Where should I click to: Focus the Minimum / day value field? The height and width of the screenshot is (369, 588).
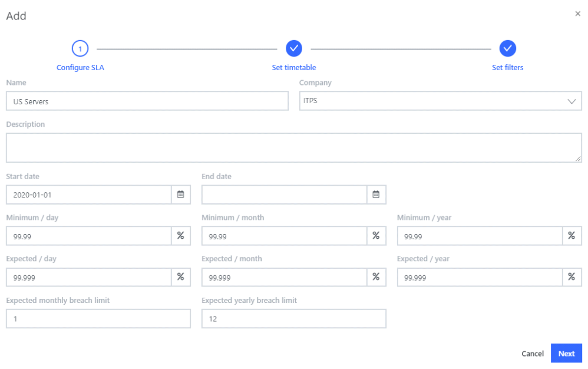(x=89, y=236)
